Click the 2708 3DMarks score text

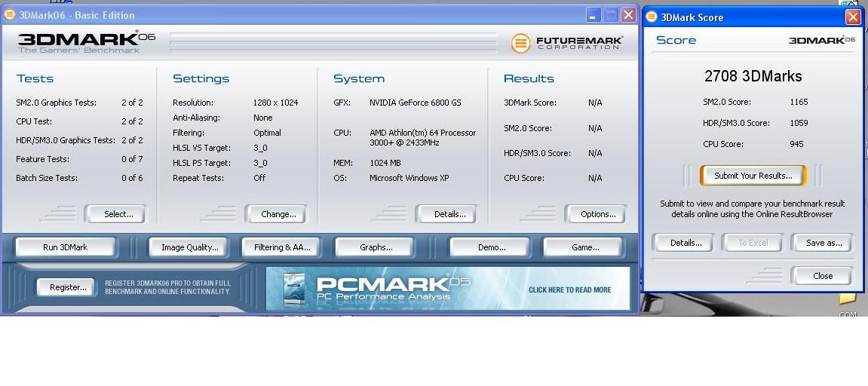(753, 76)
